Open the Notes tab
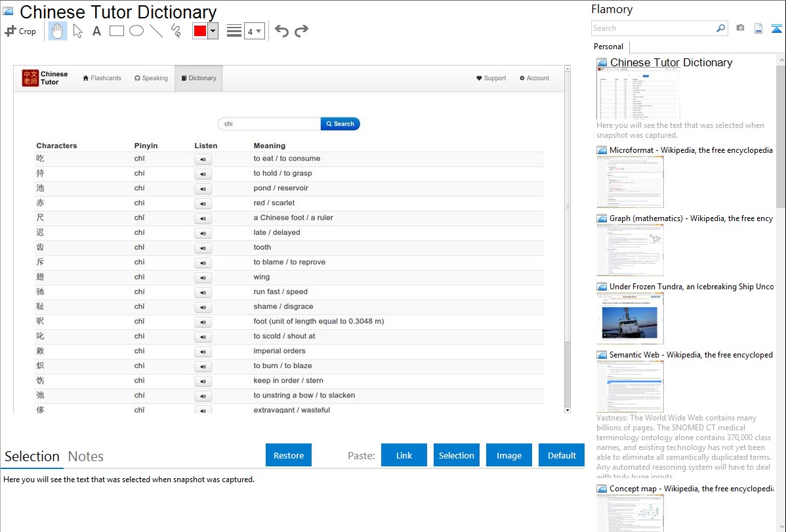 click(86, 457)
